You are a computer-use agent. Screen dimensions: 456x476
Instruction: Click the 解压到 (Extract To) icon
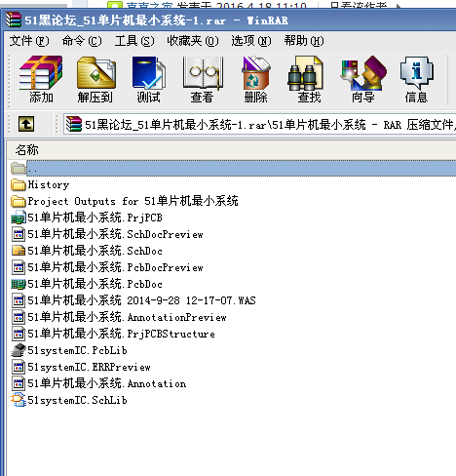pyautogui.click(x=95, y=79)
